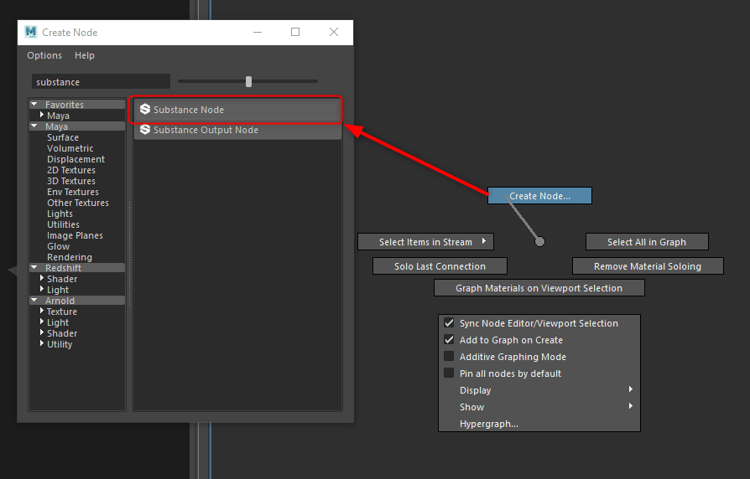The height and width of the screenshot is (479, 750).
Task: Click the substance search field
Action: [x=100, y=82]
